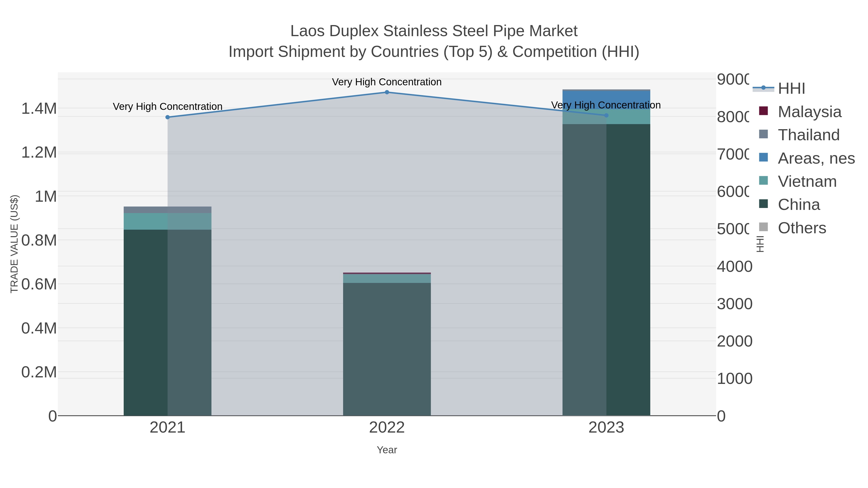
Task: Click the 2023 Very High Concentration annotation
Action: coord(606,105)
